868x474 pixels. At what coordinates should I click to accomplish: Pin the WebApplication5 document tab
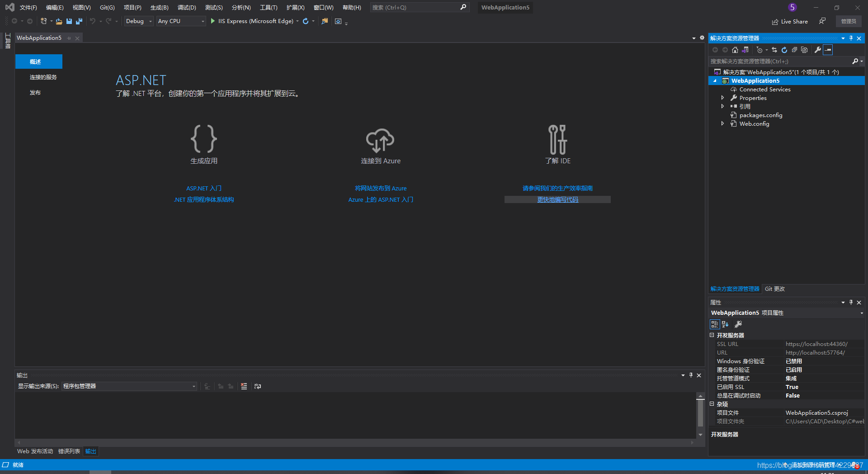click(69, 38)
